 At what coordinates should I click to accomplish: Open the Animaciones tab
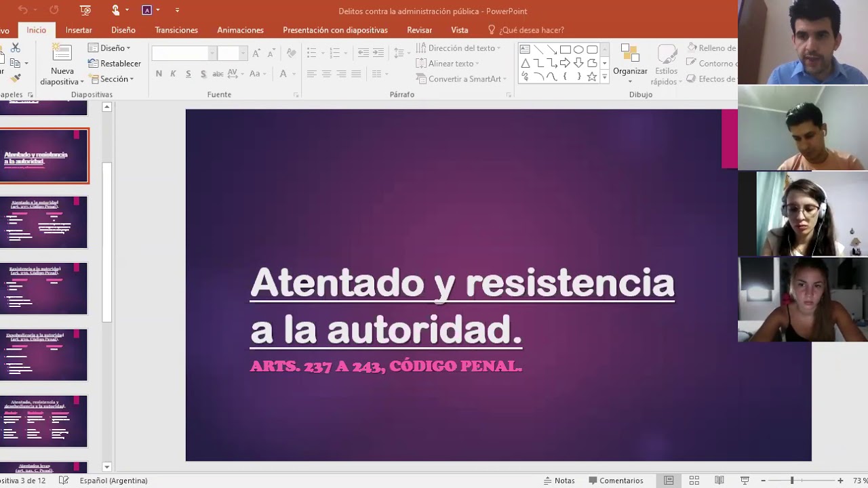tap(240, 30)
